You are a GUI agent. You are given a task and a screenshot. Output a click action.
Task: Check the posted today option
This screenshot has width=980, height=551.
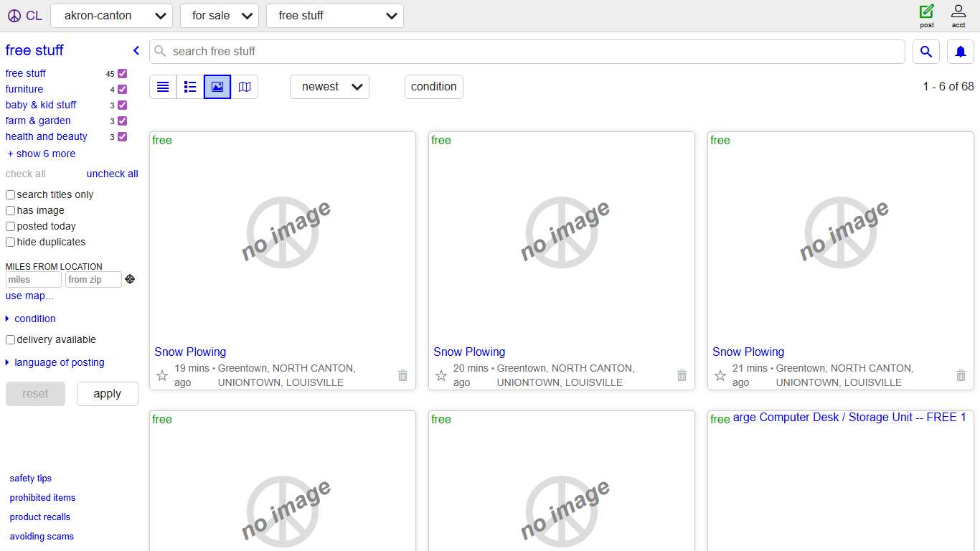(11, 227)
